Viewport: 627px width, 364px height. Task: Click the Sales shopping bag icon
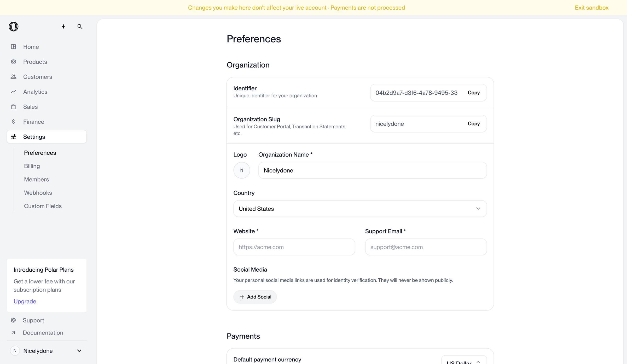(14, 107)
